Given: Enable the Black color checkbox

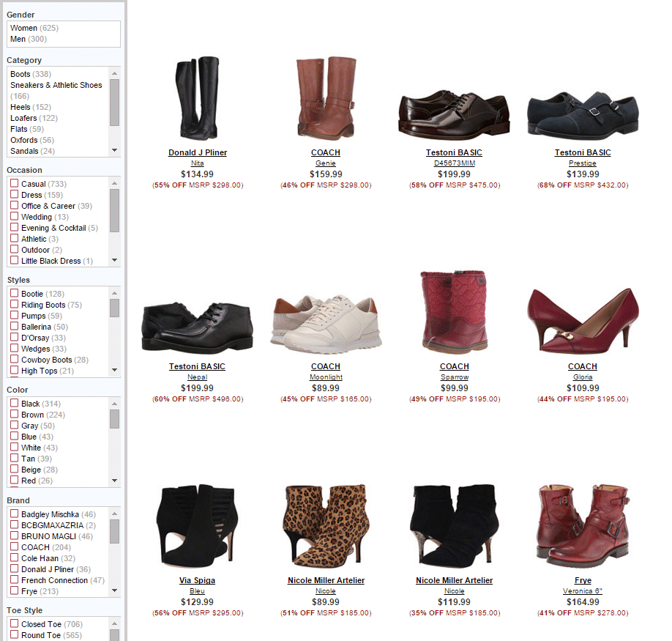Looking at the screenshot, I should click(14, 404).
